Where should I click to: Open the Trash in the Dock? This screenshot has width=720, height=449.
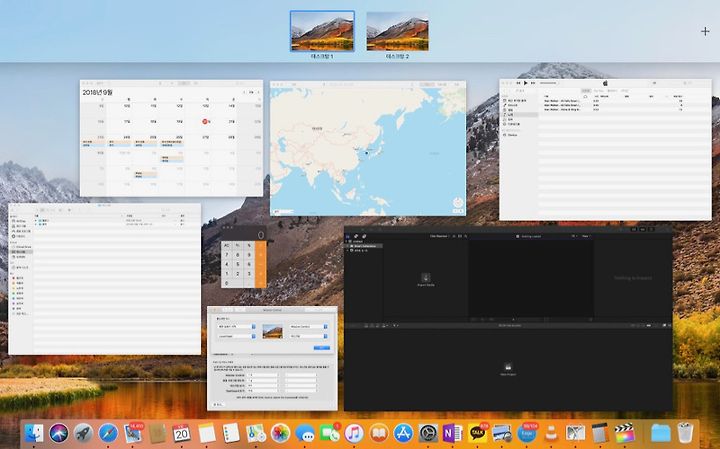[685, 433]
